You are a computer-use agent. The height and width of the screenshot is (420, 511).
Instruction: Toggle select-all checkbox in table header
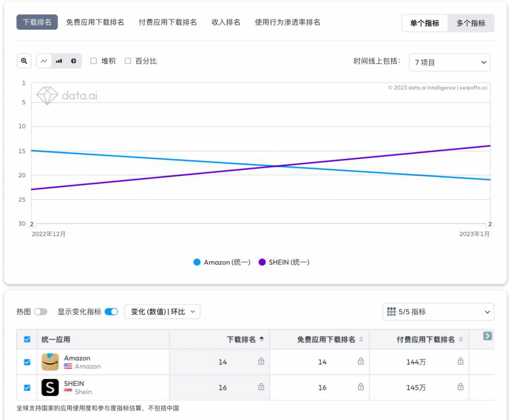point(27,340)
